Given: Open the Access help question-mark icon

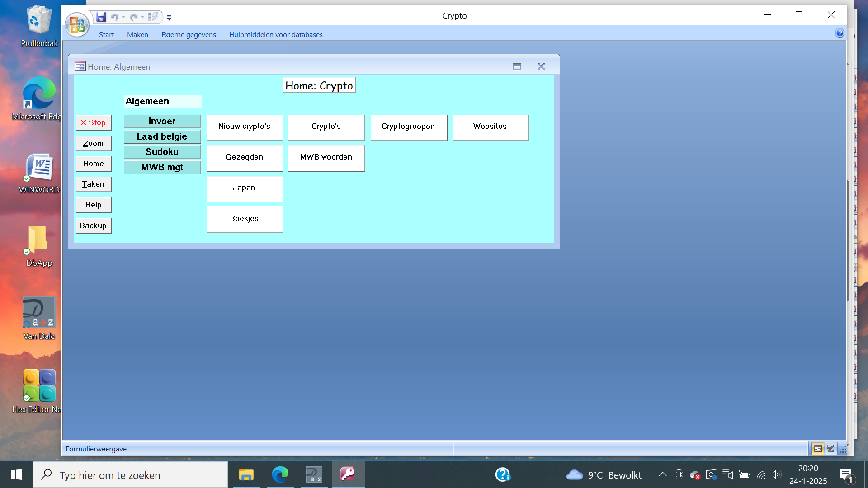Looking at the screenshot, I should 840,33.
